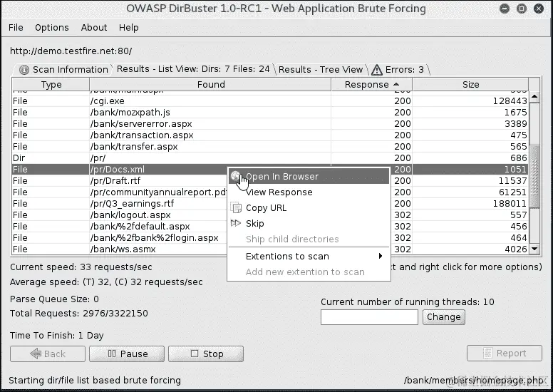This screenshot has height=392, width=553.
Task: Click the Total Requests: 2976/3322150 text
Action: coord(79,314)
